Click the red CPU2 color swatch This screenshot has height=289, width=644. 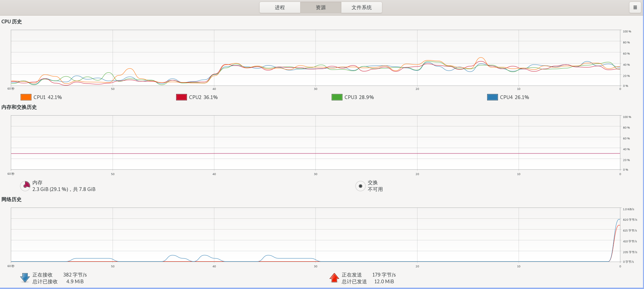click(182, 97)
